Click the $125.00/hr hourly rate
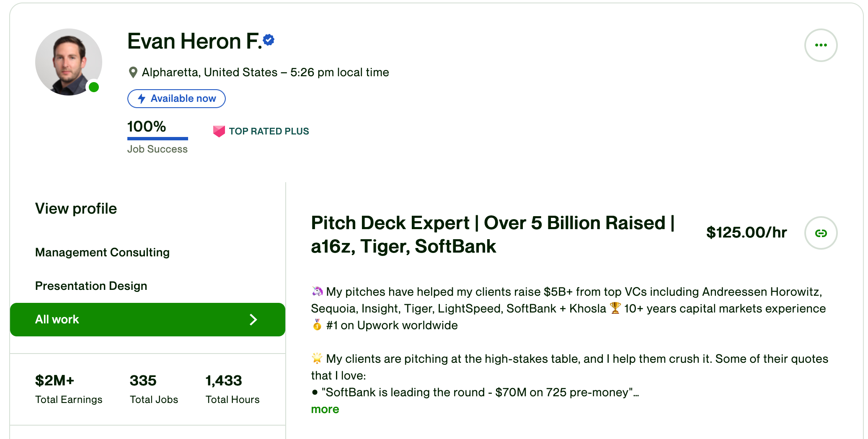Viewport: 868px width, 439px height. 746,232
